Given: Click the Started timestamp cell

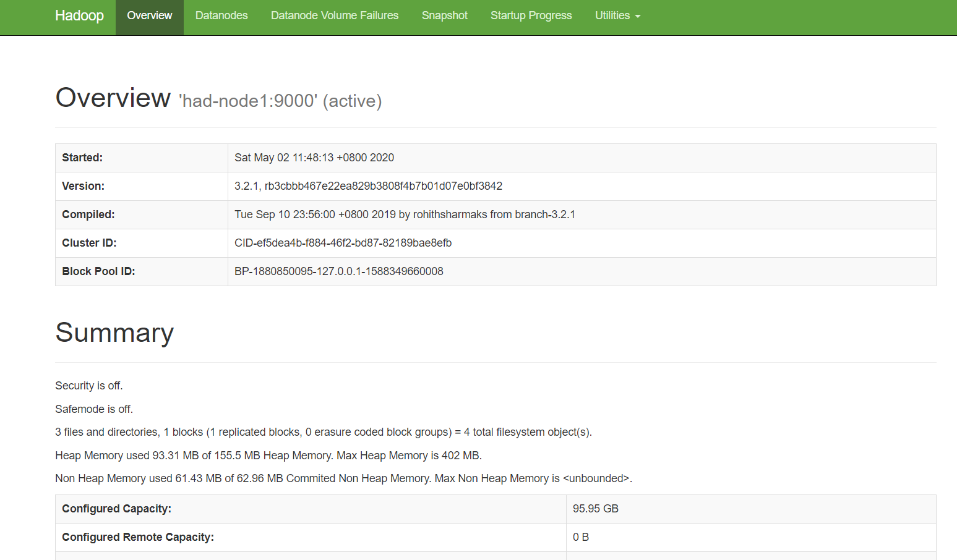Looking at the screenshot, I should point(314,158).
